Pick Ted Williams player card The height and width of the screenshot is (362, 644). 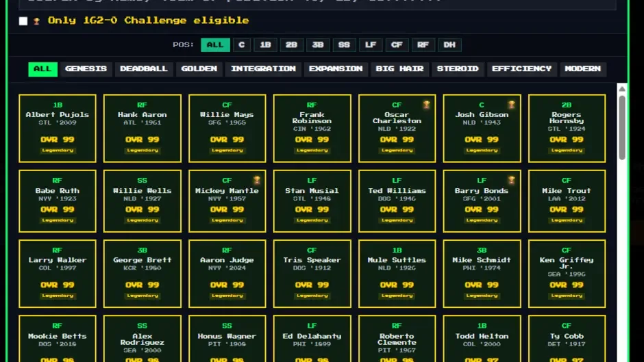click(x=397, y=201)
